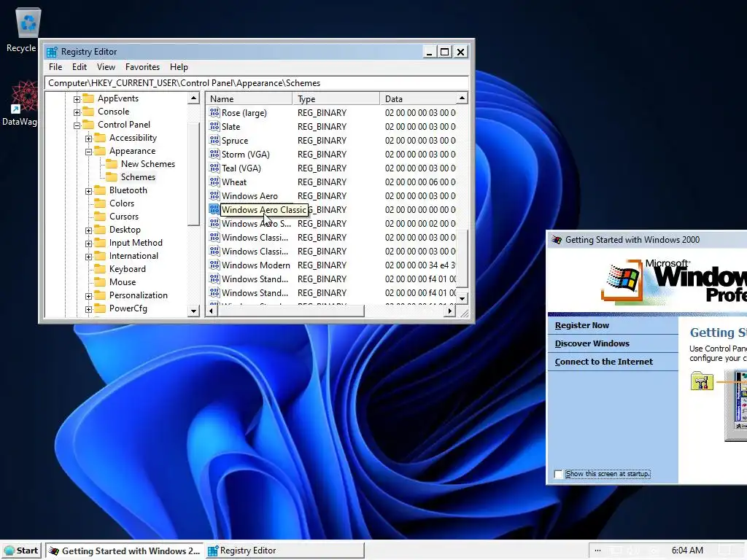747x560 pixels.
Task: Click scroll-up arrow of tree pane
Action: pos(193,98)
